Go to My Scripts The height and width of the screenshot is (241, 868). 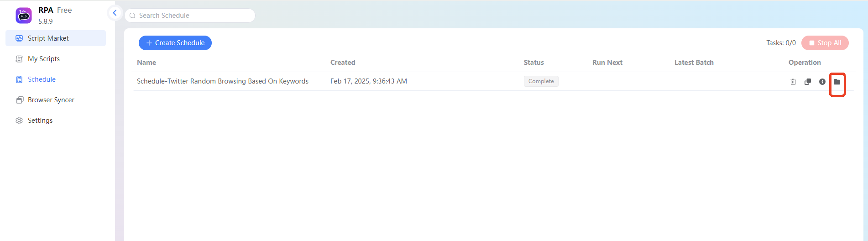point(44,59)
